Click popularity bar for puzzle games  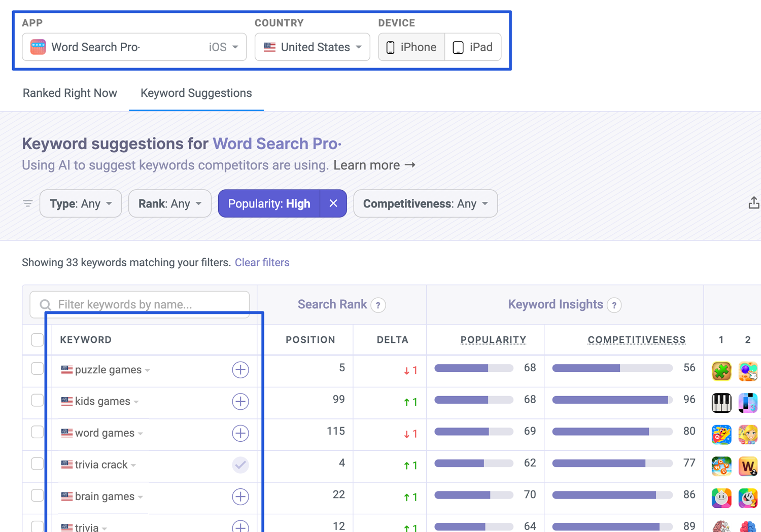474,368
